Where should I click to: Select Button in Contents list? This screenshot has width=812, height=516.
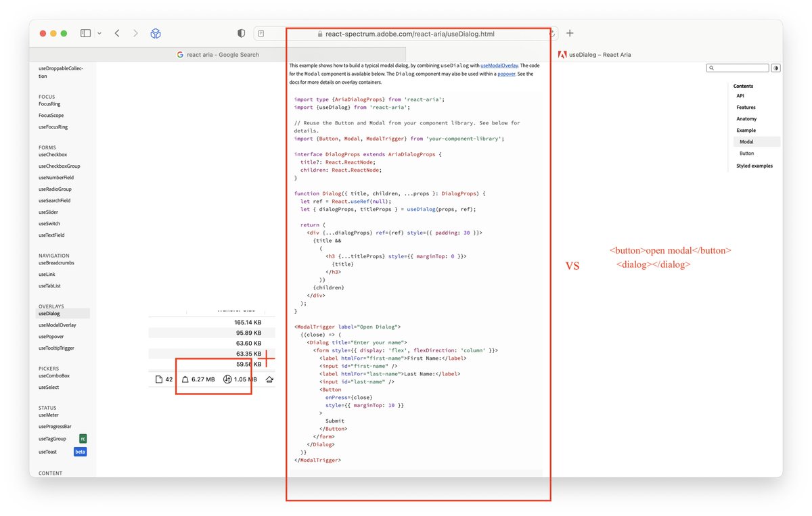tap(746, 154)
